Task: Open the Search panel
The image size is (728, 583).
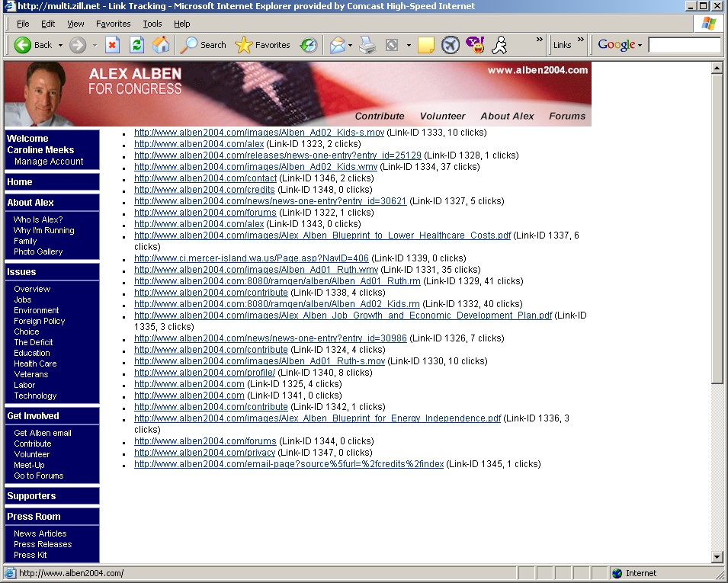Action: (203, 45)
